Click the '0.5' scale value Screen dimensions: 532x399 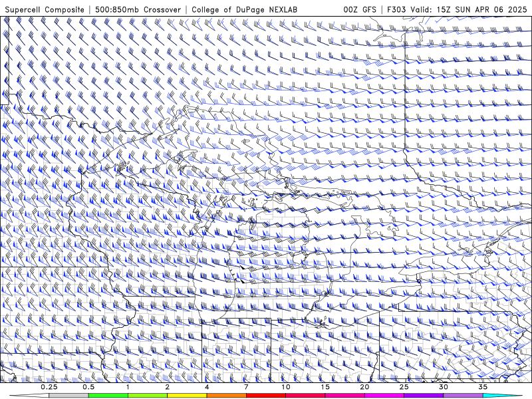pos(88,387)
